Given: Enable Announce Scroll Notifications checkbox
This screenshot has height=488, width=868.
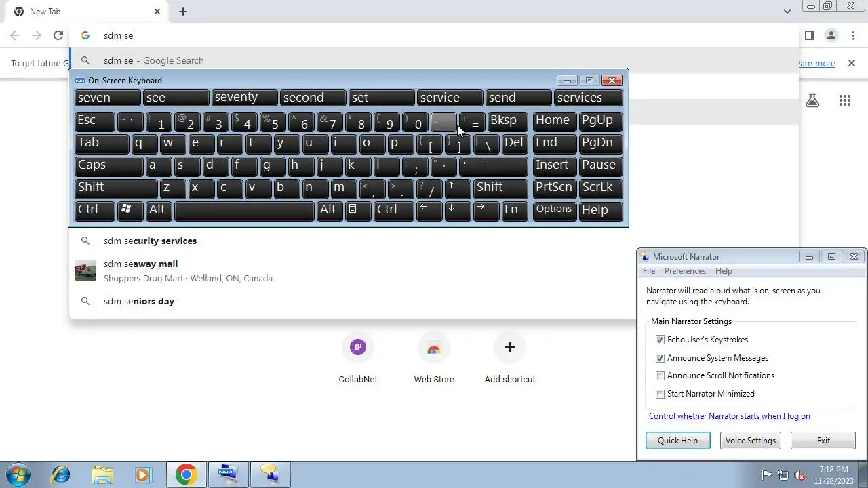Looking at the screenshot, I should coord(660,375).
